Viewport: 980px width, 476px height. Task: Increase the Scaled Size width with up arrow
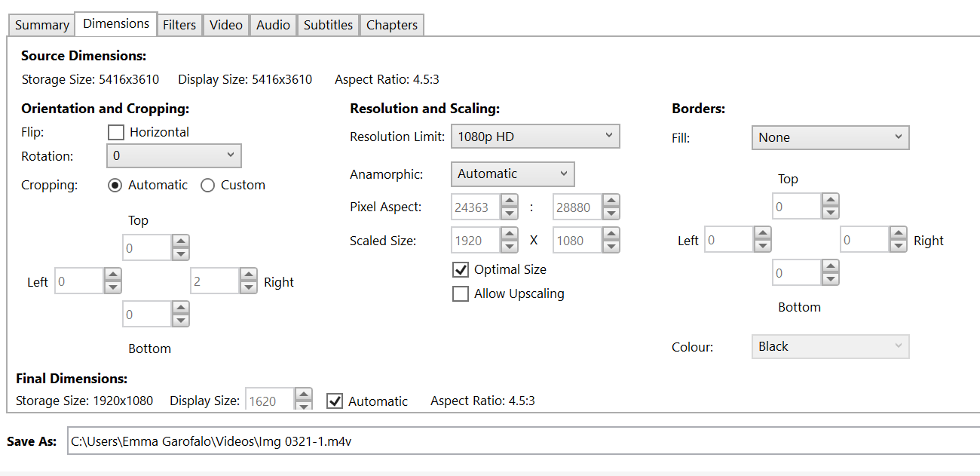coord(509,235)
